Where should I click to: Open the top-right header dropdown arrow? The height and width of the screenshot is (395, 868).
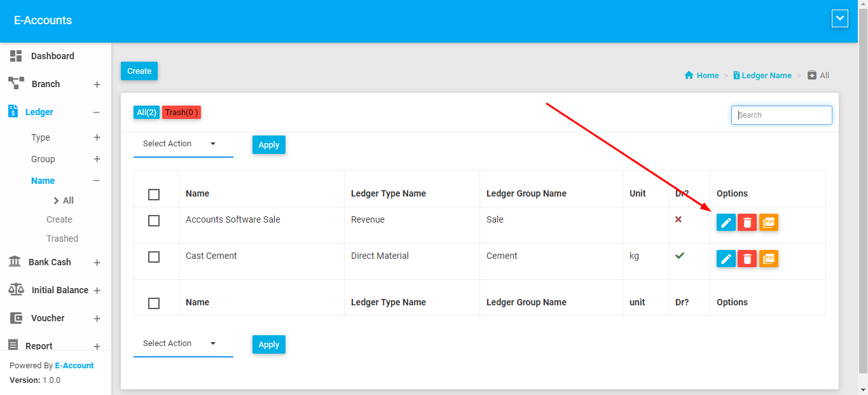tap(839, 19)
